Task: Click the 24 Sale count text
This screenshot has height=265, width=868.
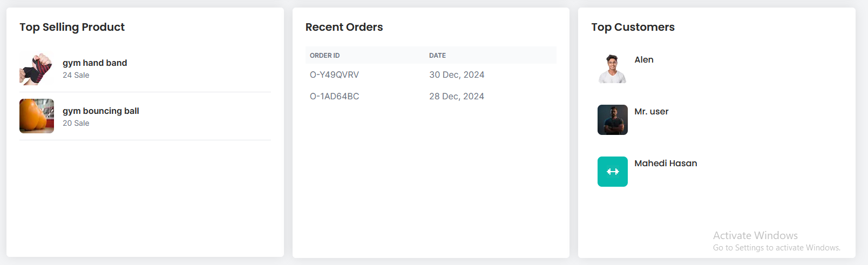Action: pos(76,76)
